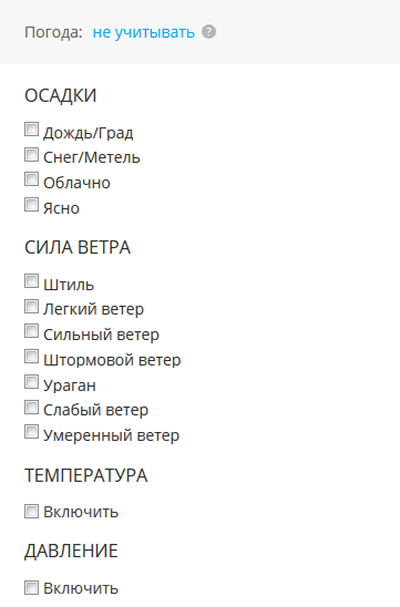Viewport: 400px width, 607px height.
Task: Check the Снег/Метель option
Action: pyautogui.click(x=31, y=154)
